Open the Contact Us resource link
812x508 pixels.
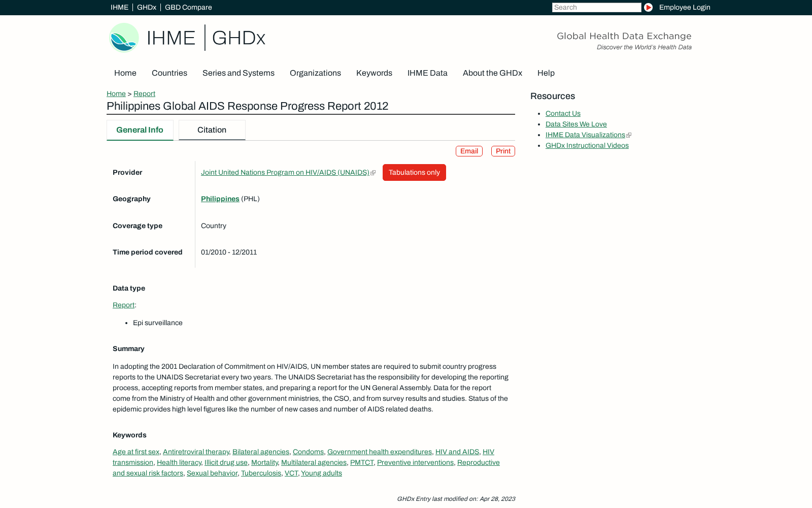563,114
